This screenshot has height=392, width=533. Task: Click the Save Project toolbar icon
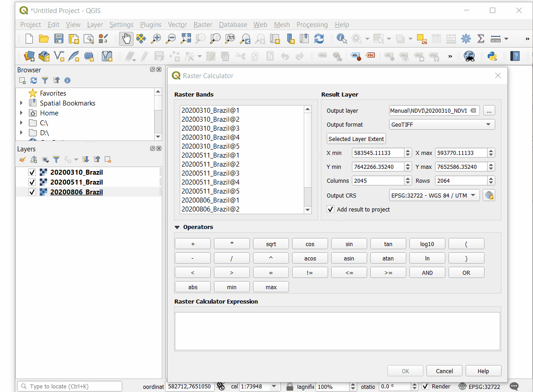(x=59, y=39)
